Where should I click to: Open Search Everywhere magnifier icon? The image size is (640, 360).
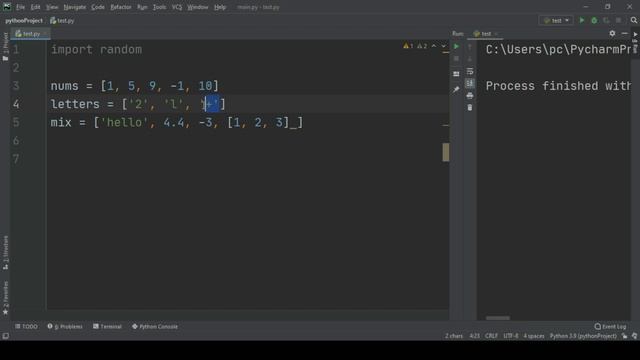[x=633, y=20]
